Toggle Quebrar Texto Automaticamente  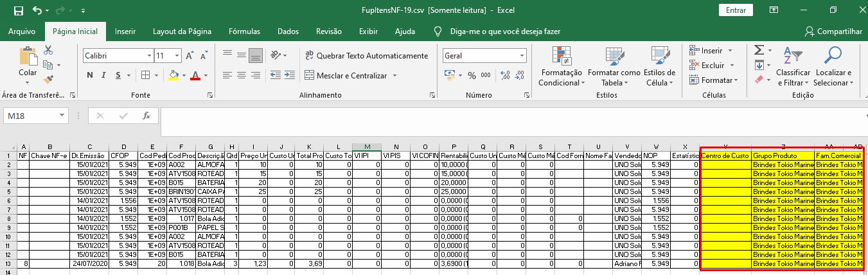pyautogui.click(x=366, y=56)
